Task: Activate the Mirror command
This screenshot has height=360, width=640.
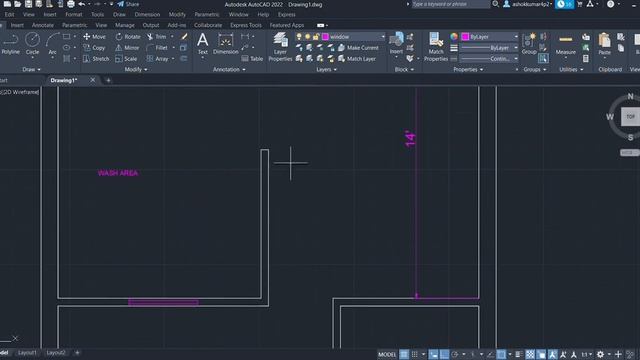Action: (x=127, y=48)
